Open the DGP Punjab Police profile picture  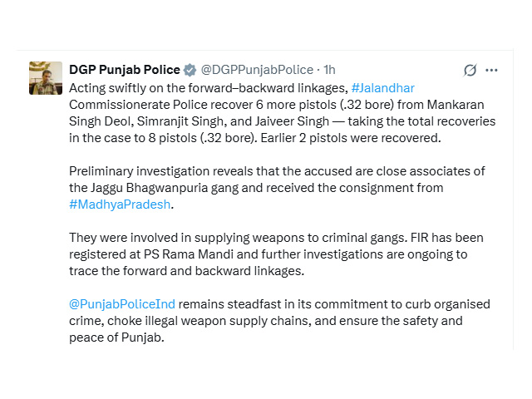pos(46,77)
